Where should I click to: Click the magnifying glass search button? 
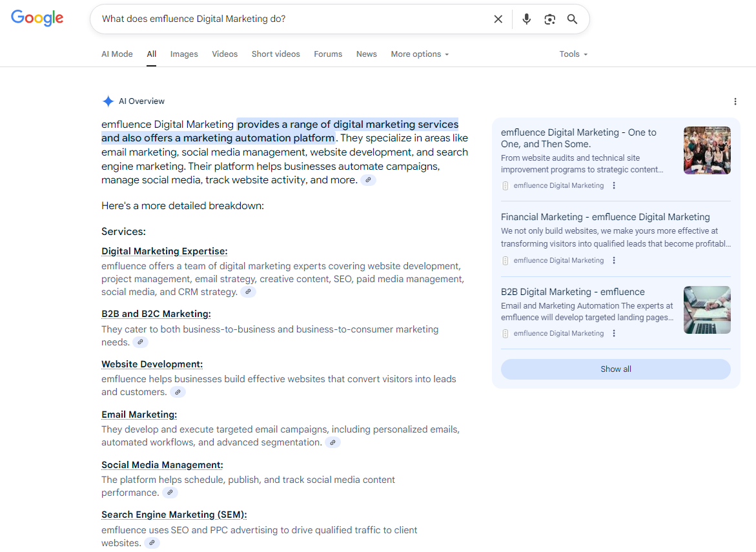click(572, 19)
